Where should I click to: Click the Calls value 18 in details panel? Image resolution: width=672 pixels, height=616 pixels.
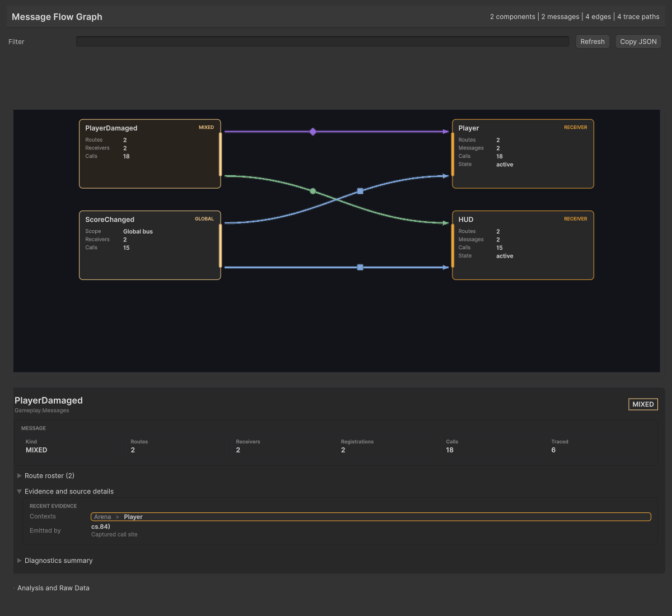tap(450, 450)
